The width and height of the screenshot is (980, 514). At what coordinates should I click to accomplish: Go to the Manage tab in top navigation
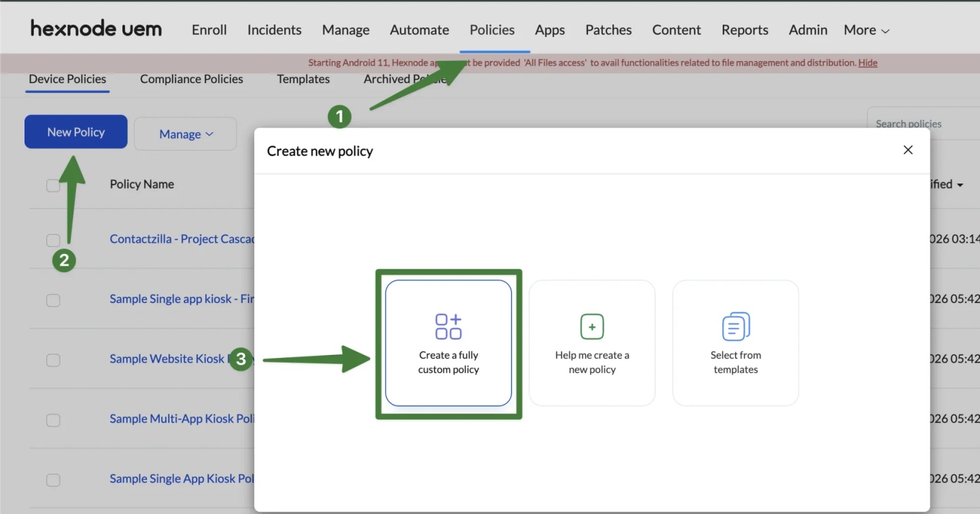345,30
